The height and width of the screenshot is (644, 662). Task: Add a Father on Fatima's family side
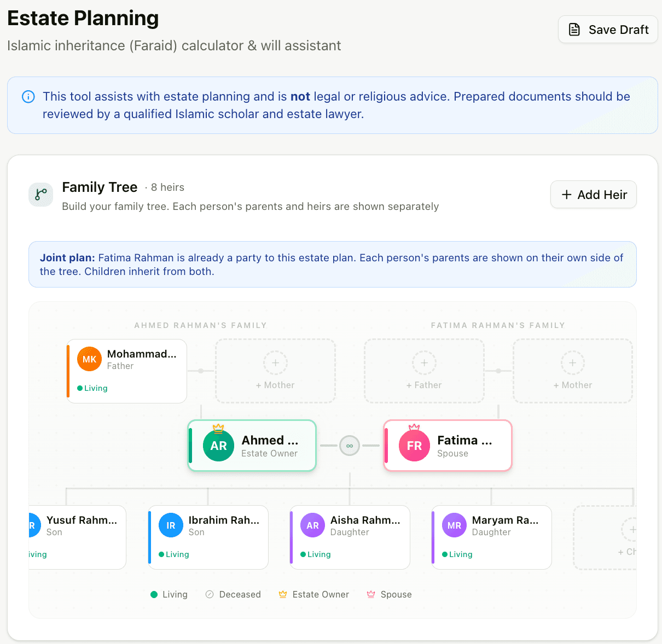coord(424,371)
